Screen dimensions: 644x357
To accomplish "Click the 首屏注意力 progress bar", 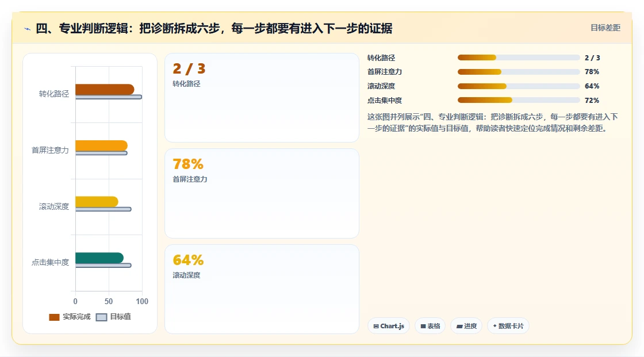I will click(x=518, y=72).
